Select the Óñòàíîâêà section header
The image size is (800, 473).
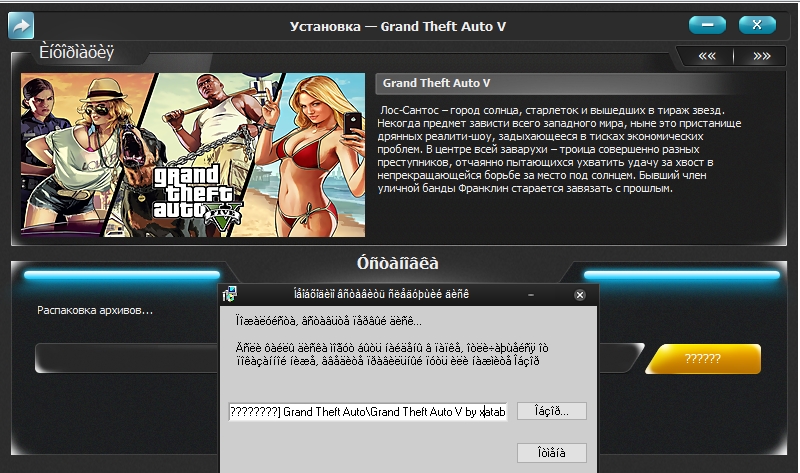(x=398, y=264)
